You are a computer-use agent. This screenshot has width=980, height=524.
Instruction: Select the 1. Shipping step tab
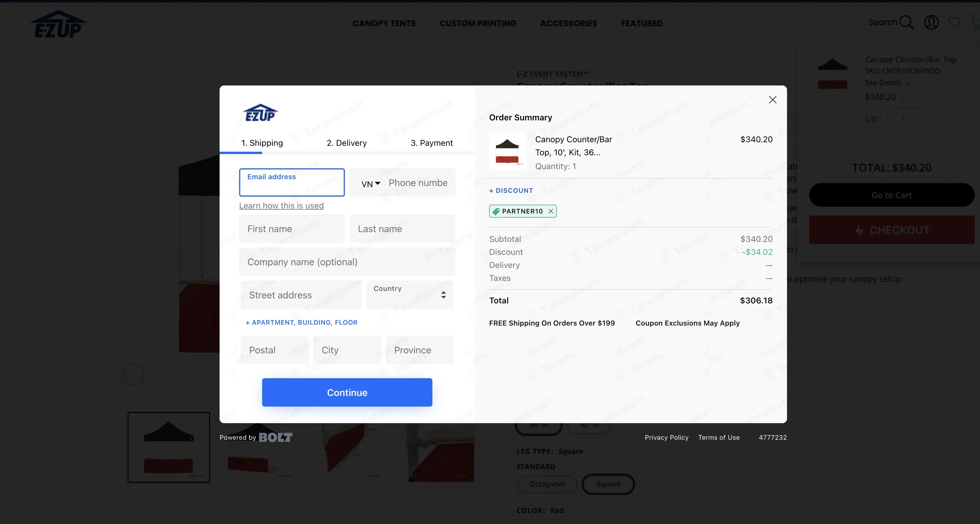[x=262, y=143]
